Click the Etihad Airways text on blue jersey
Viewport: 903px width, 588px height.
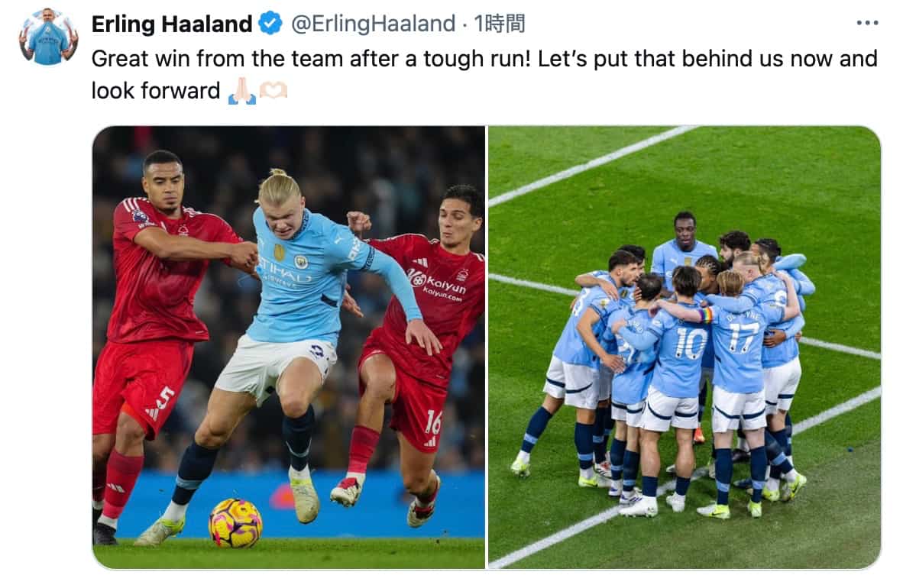(x=284, y=271)
